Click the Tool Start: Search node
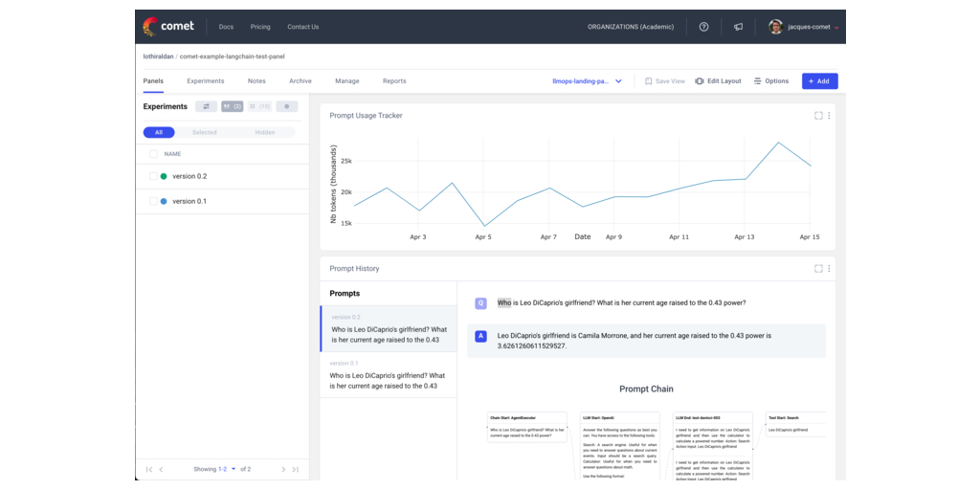Screen dimensions: 980x490 pyautogui.click(x=795, y=425)
